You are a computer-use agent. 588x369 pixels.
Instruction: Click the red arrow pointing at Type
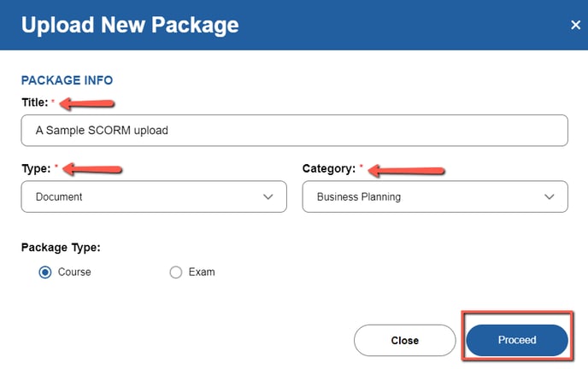[x=92, y=169]
